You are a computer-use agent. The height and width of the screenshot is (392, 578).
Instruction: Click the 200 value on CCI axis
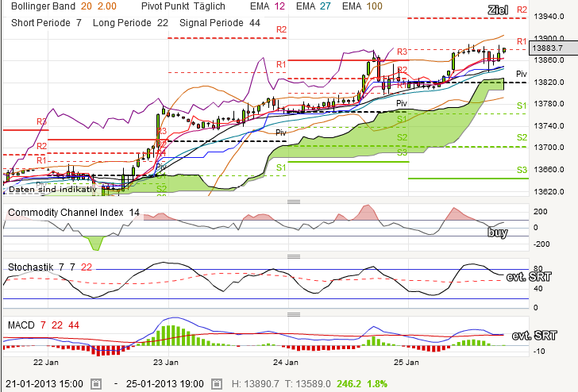(541, 211)
